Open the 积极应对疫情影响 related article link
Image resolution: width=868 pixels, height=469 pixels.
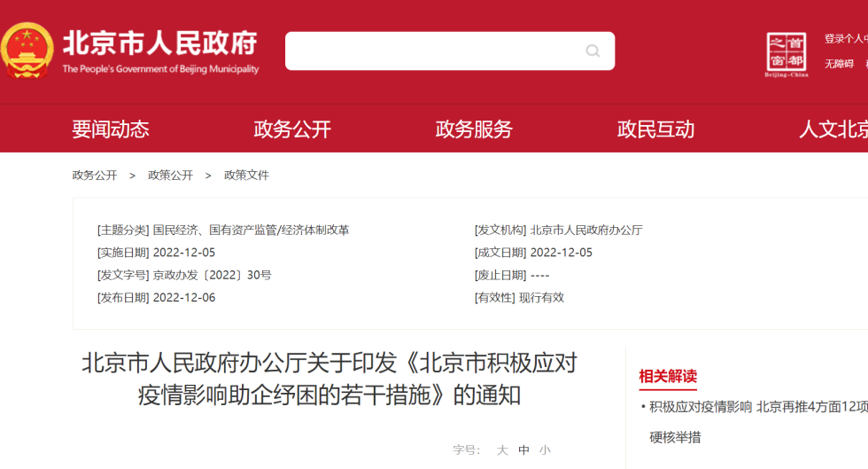point(758,422)
